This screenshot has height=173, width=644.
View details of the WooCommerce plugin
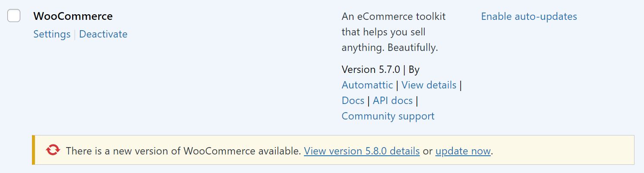click(x=429, y=85)
